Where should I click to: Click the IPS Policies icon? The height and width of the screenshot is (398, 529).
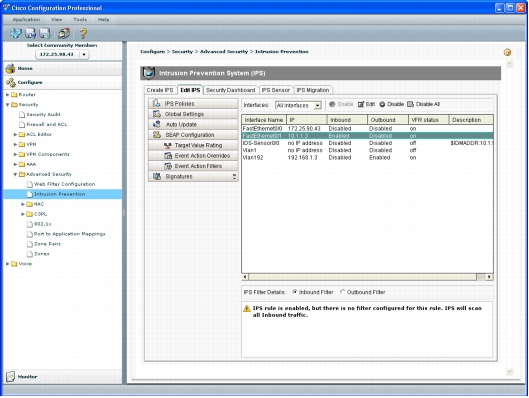click(x=156, y=103)
